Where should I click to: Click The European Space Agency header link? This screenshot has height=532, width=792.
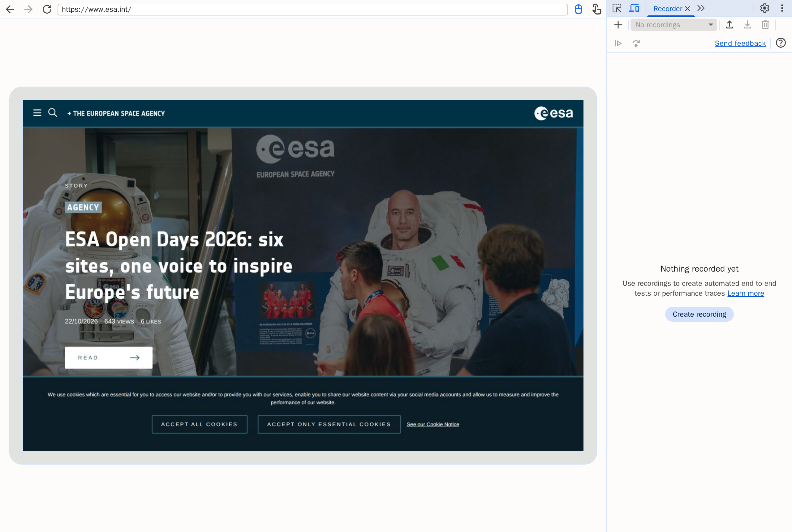[x=116, y=113]
